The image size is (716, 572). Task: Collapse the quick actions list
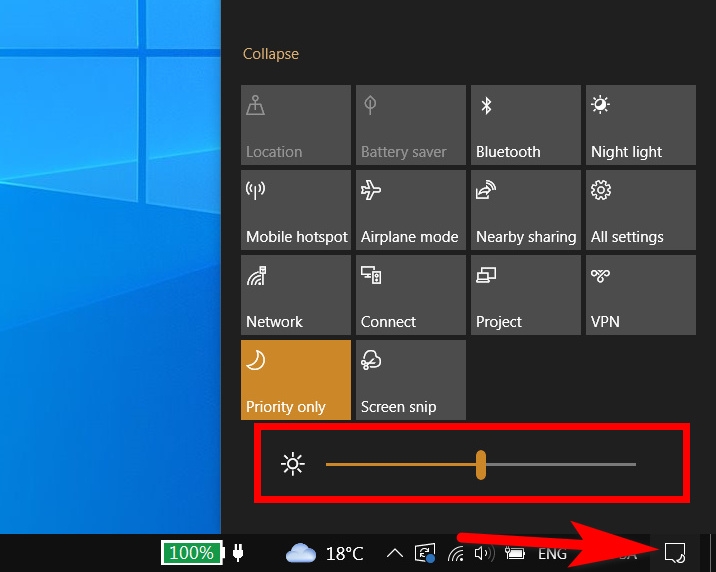click(x=271, y=54)
